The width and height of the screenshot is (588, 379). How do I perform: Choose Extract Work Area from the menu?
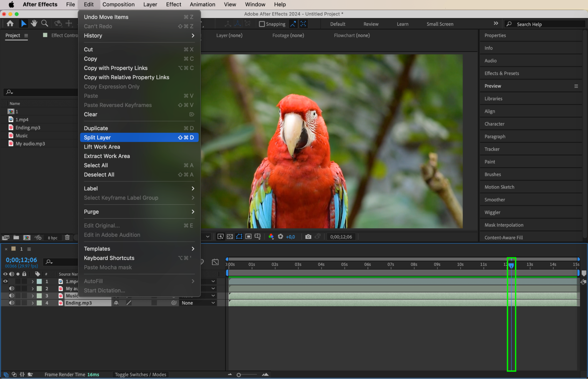click(107, 156)
